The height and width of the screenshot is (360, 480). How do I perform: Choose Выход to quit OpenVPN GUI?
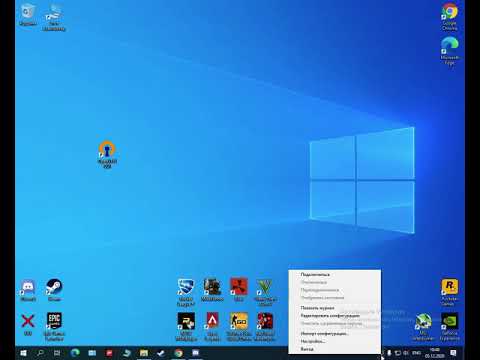pos(307,349)
